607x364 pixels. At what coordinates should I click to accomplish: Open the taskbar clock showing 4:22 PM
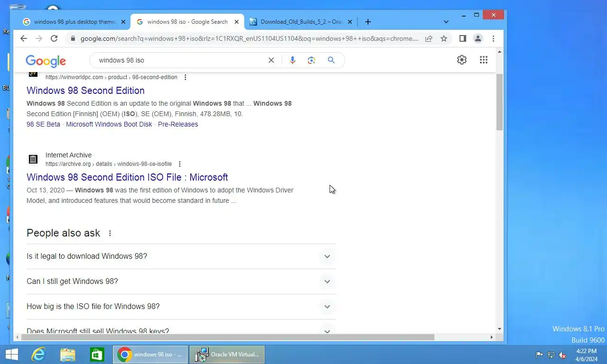587,355
